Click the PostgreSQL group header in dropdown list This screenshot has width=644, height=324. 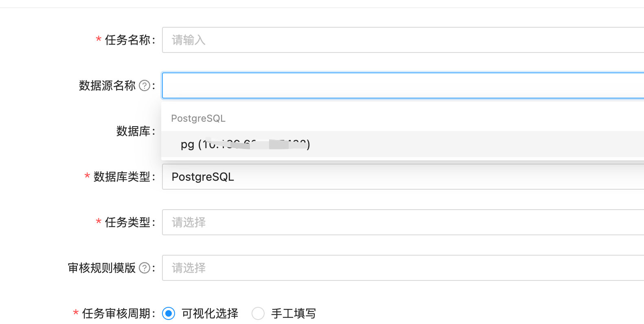(x=198, y=118)
